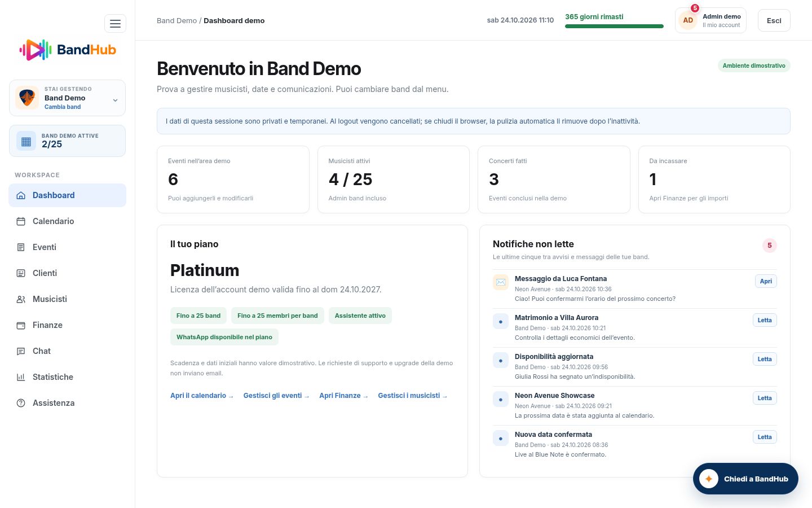Follow the Gestisci i musicisti link
The height and width of the screenshot is (508, 812).
[x=413, y=396]
